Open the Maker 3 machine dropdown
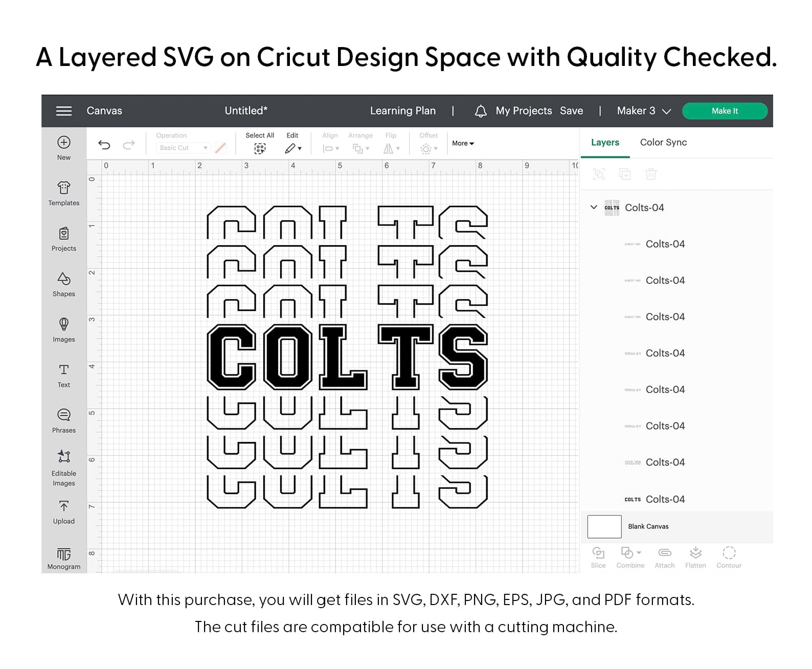This screenshot has height=669, width=812. tap(644, 111)
